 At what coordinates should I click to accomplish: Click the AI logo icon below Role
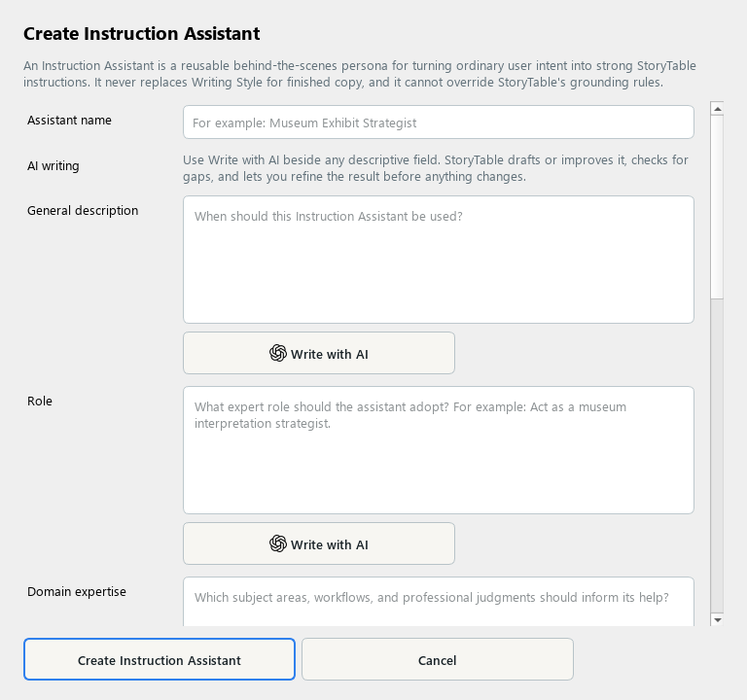click(x=278, y=543)
